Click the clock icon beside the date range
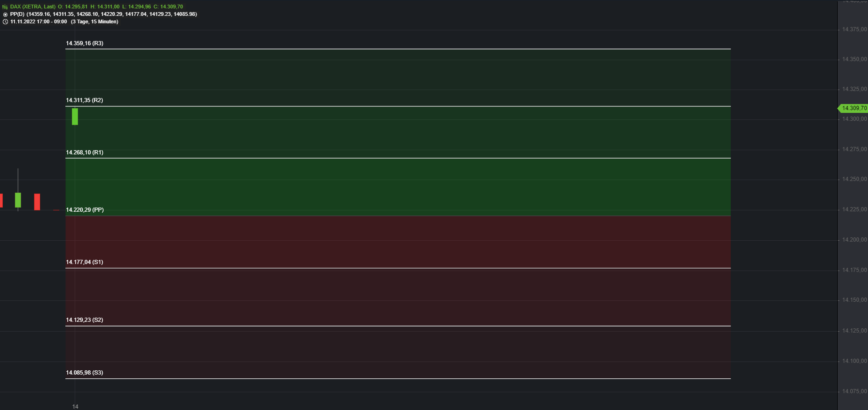The height and width of the screenshot is (410, 868). [x=5, y=22]
